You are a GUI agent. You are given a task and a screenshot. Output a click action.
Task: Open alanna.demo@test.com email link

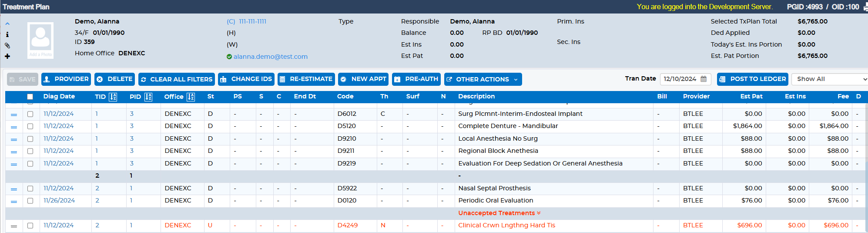click(x=270, y=57)
